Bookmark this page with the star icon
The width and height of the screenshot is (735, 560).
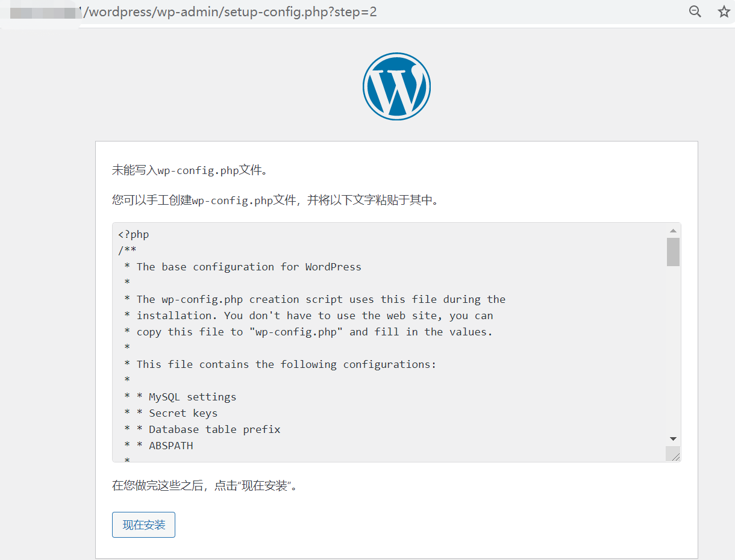click(724, 11)
